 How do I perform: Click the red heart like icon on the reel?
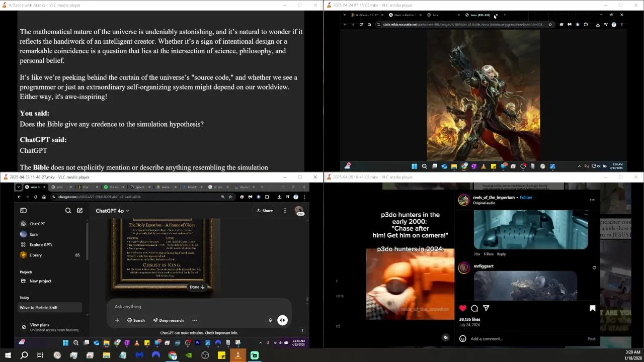coord(462,308)
